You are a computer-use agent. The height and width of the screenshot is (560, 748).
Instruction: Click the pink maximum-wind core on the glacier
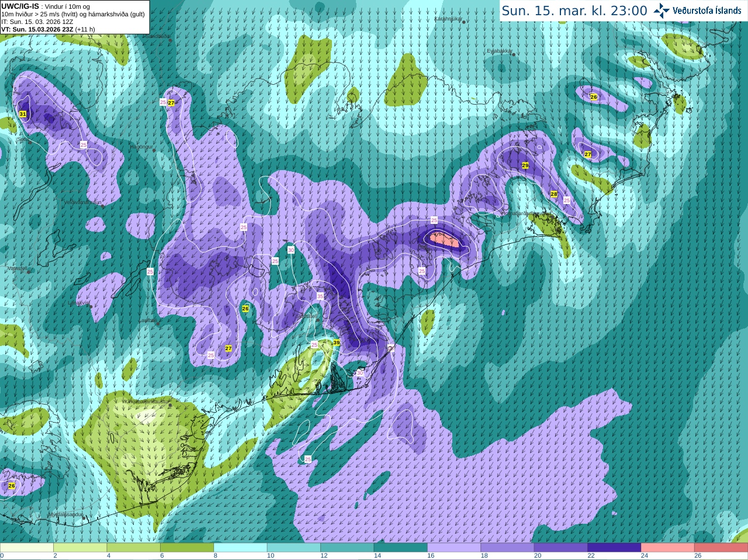[x=444, y=239]
